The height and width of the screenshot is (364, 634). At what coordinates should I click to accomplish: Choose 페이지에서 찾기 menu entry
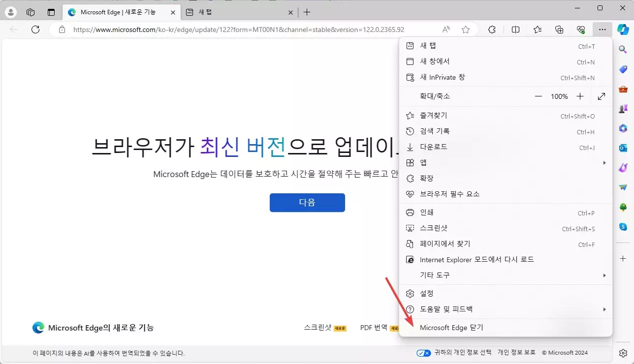(506, 244)
